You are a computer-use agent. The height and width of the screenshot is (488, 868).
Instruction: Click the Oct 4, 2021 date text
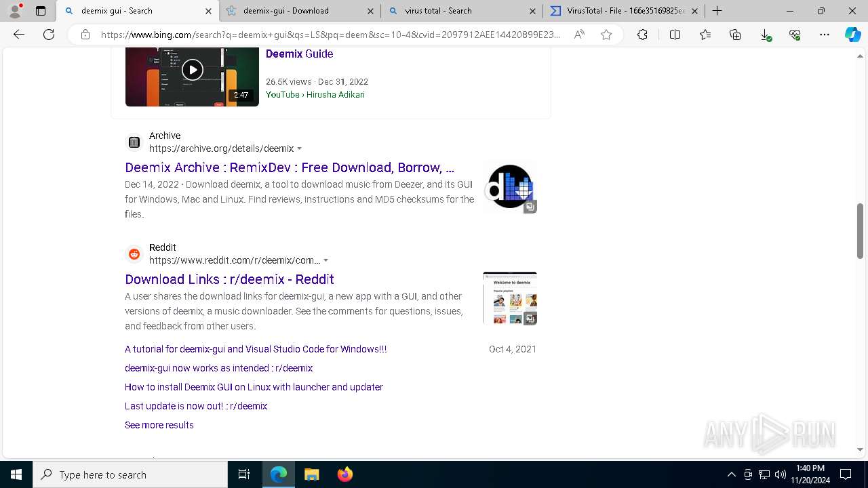[x=513, y=349]
